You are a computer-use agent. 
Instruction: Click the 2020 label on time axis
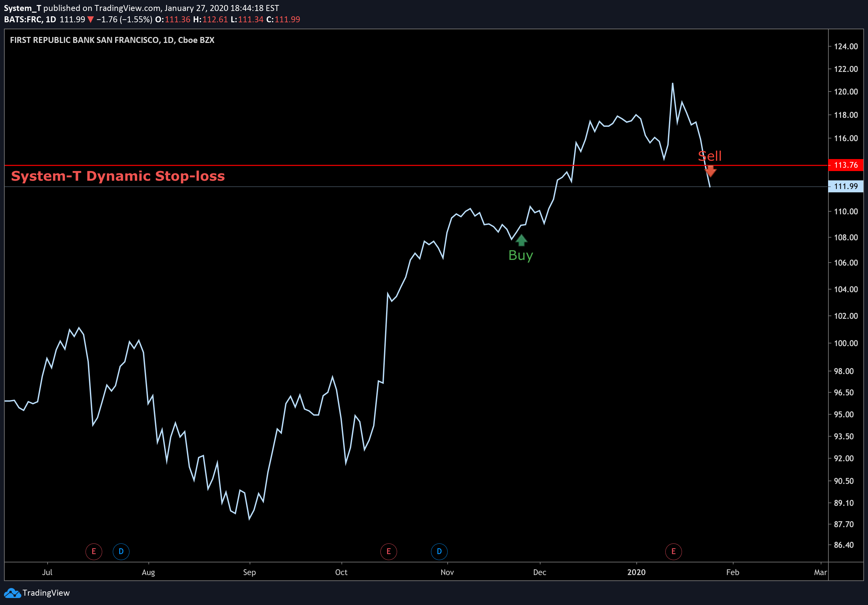pos(636,572)
